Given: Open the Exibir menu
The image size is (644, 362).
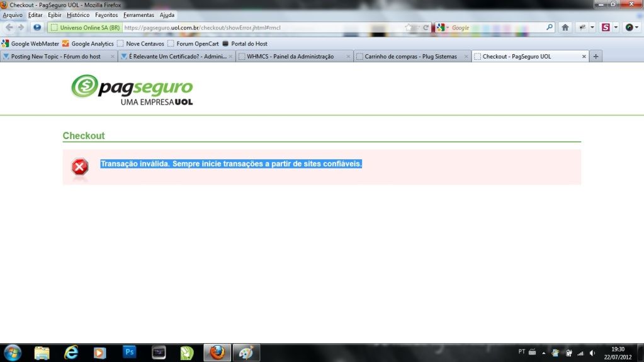Looking at the screenshot, I should [x=55, y=14].
